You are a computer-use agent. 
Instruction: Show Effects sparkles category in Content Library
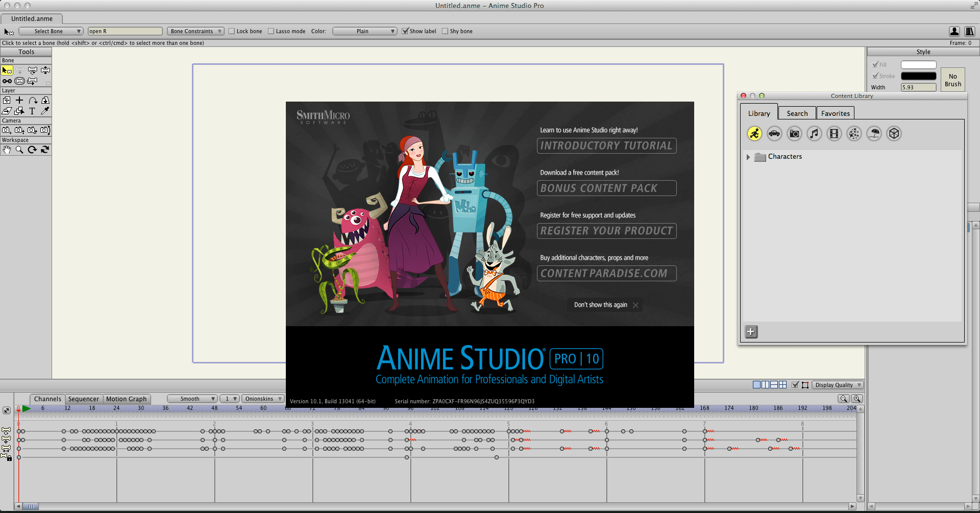[x=854, y=134]
